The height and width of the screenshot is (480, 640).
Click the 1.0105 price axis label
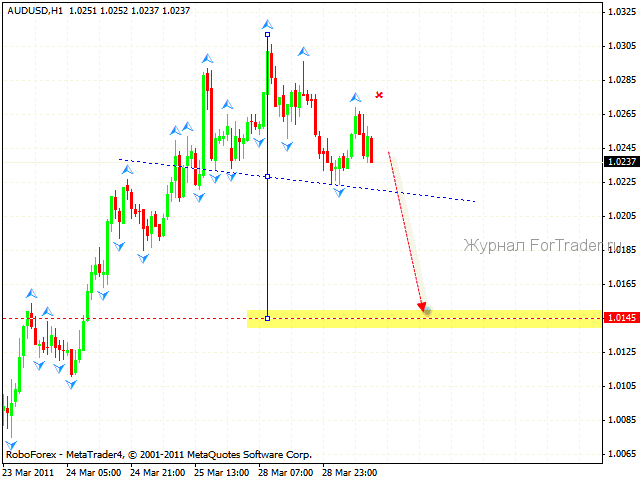[622, 386]
